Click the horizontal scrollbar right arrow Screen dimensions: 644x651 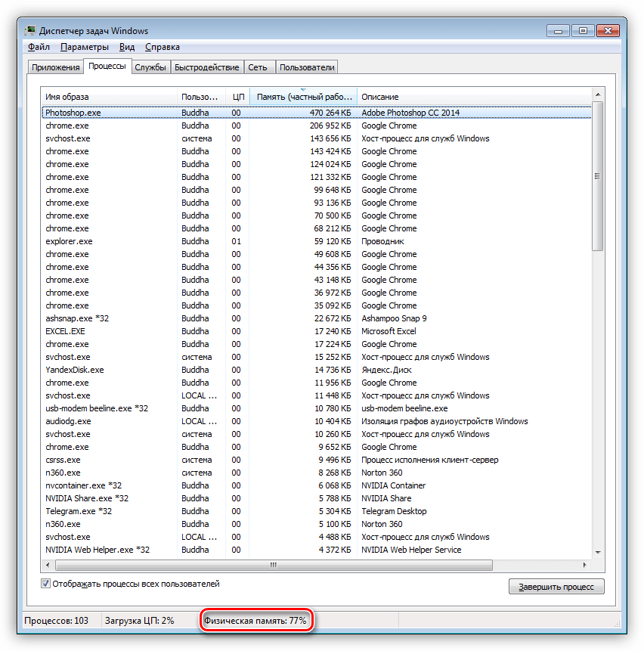pyautogui.click(x=585, y=565)
